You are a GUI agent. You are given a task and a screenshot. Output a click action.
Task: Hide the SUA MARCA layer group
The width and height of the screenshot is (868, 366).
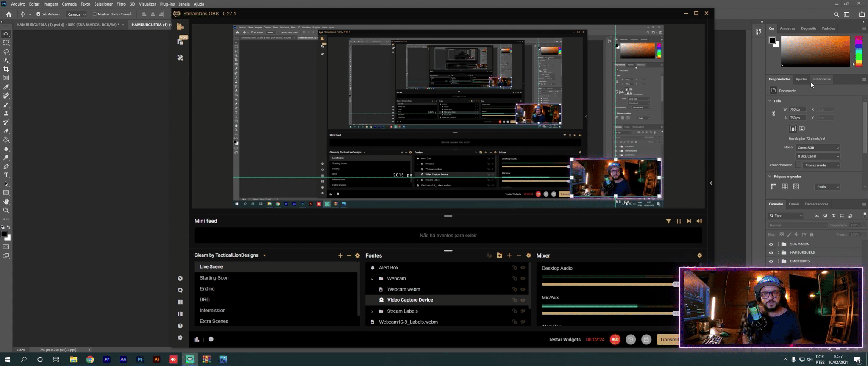tap(771, 244)
